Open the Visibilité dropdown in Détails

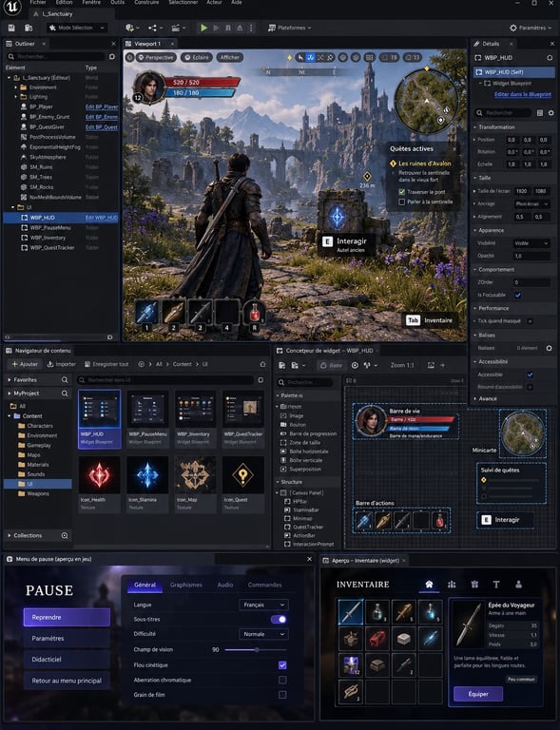pos(531,243)
